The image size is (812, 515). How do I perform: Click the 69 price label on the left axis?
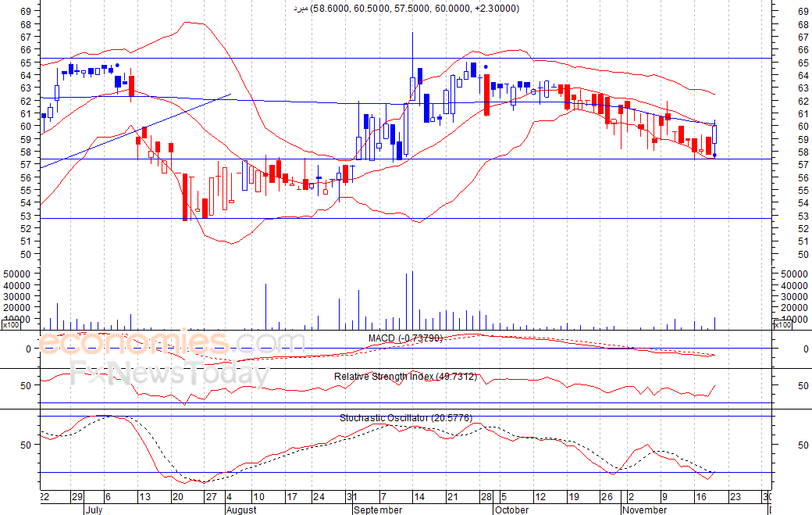(x=26, y=12)
